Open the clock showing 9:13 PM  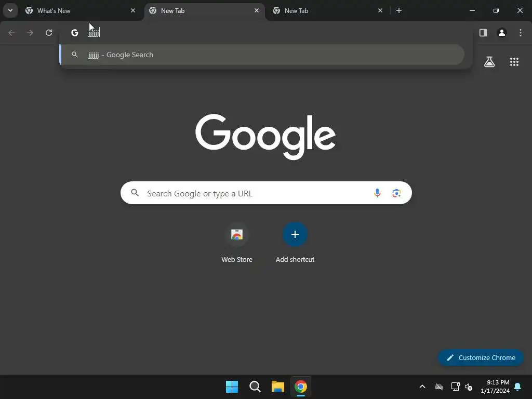(x=495, y=387)
